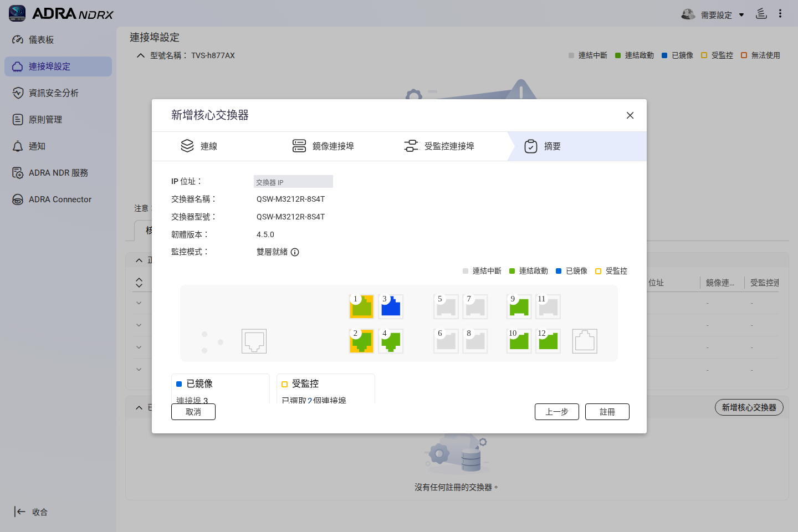Click port 1 in the switch diagram

coord(362,306)
